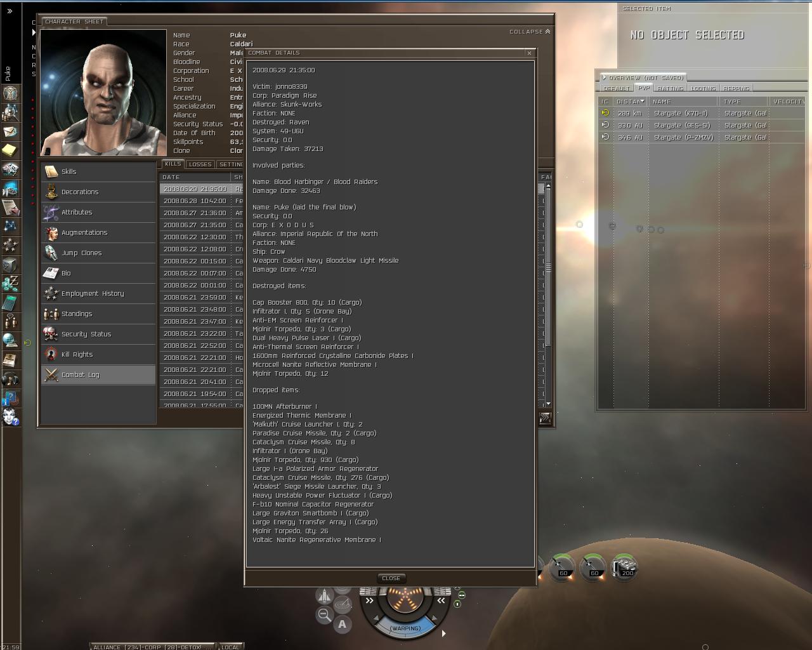Switch to the Repping overview tab
This screenshot has width=812, height=650.
tap(736, 88)
